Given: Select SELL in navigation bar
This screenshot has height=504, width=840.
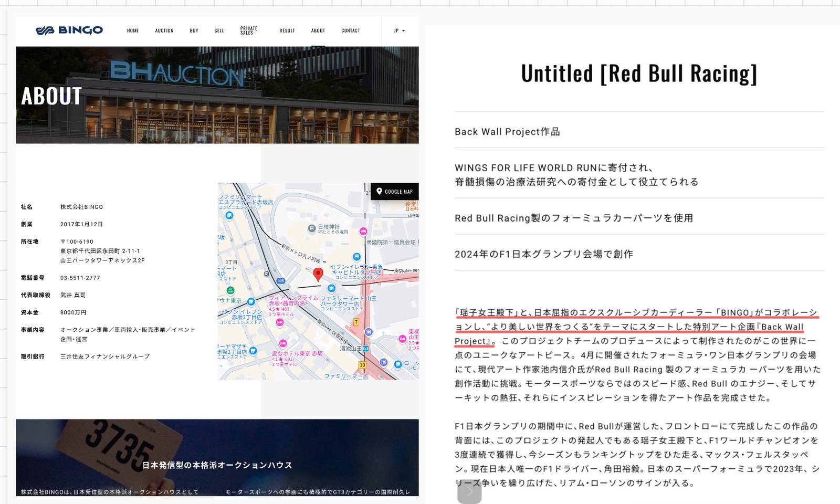Looking at the screenshot, I should [x=219, y=30].
